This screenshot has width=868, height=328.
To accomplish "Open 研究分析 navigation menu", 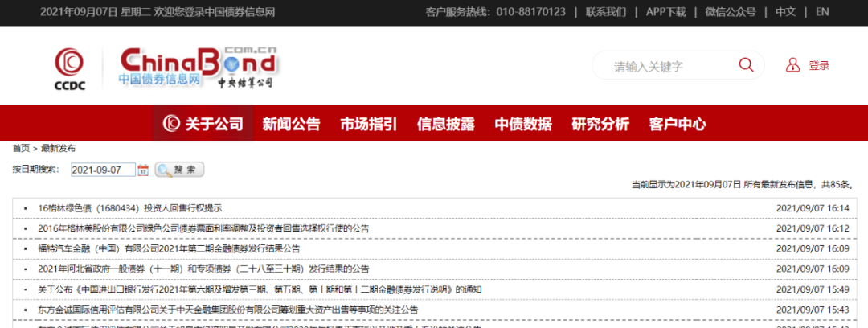I will click(x=600, y=124).
